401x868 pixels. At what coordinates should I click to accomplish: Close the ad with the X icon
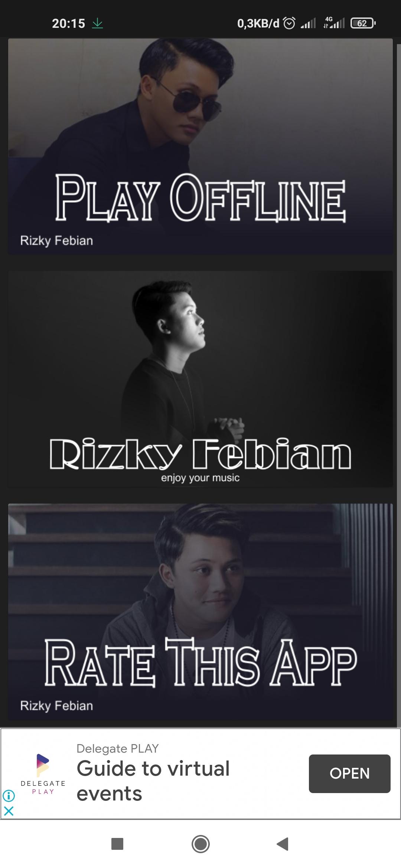point(9,811)
